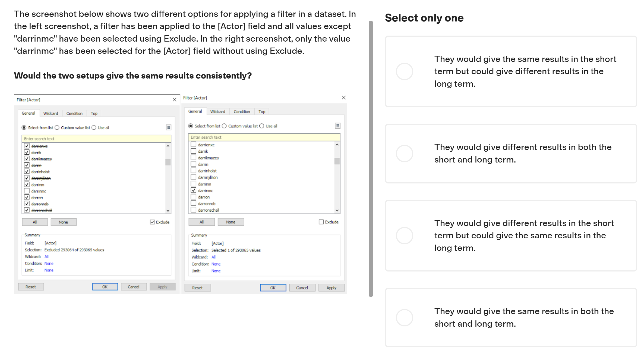Check the darrinmc checkbox in left dialog

[x=27, y=191]
